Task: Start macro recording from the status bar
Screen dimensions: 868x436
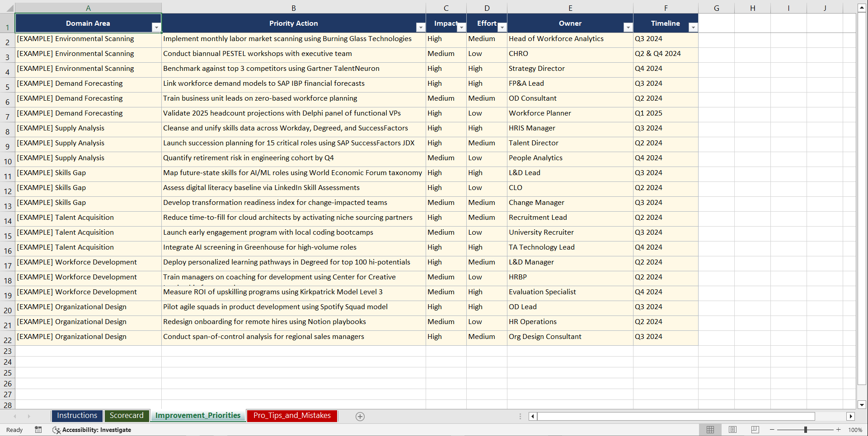Action: 38,430
